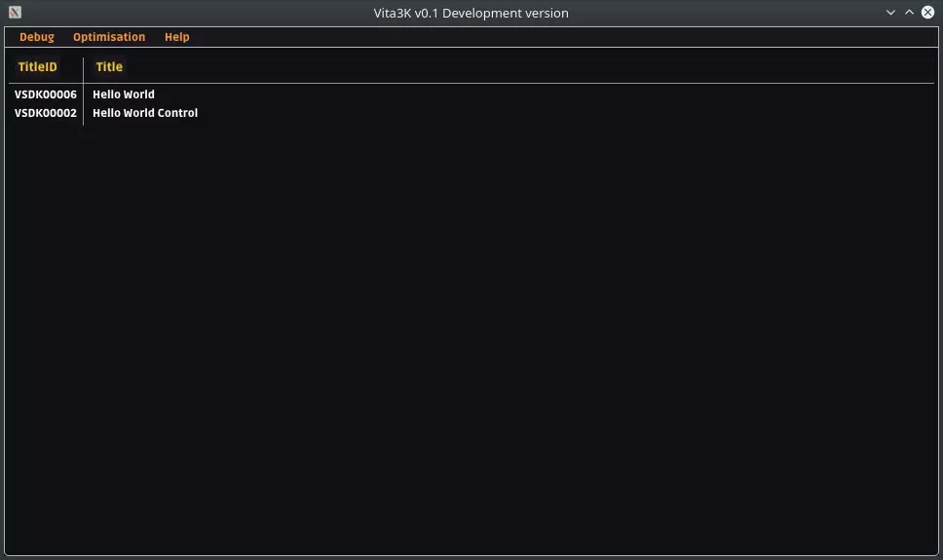Click the horizontal separator under the column headers
The width and height of the screenshot is (943, 560).
point(468,83)
